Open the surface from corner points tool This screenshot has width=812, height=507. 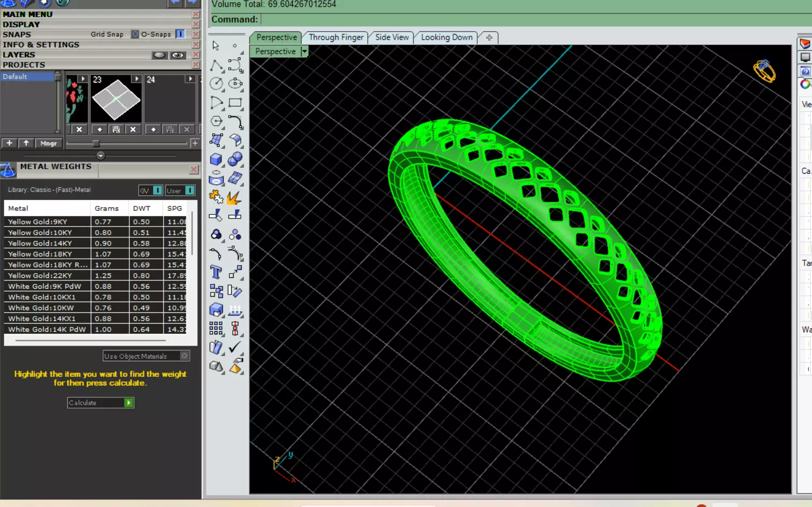pos(216,140)
